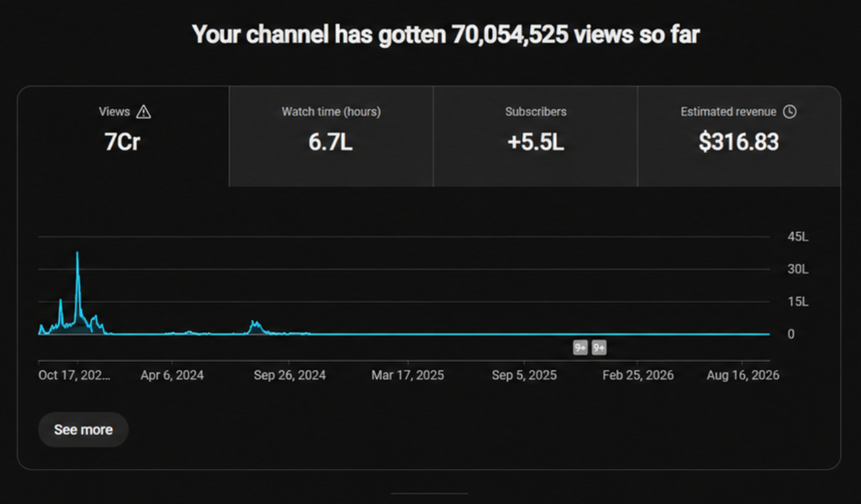Screen dimensions: 861x504
Task: Click the warning triangle icon beside Views
Action: click(144, 112)
